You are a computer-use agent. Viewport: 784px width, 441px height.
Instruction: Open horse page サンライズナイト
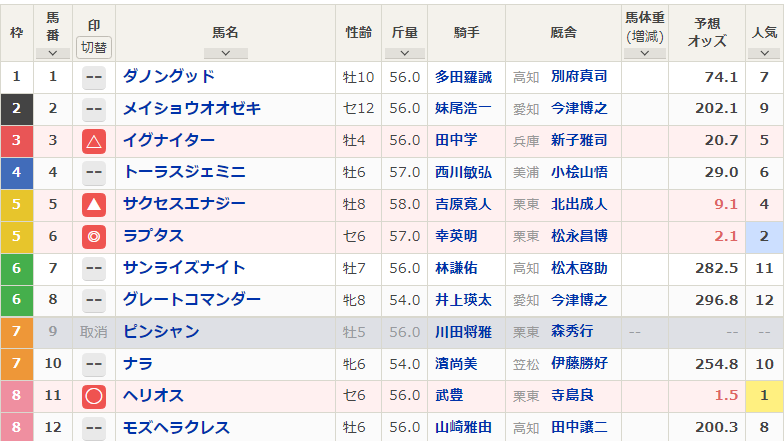[184, 268]
